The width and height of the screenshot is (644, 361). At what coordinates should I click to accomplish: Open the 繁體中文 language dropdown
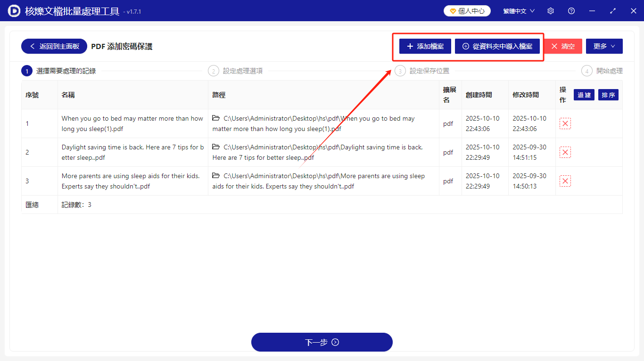click(x=519, y=10)
